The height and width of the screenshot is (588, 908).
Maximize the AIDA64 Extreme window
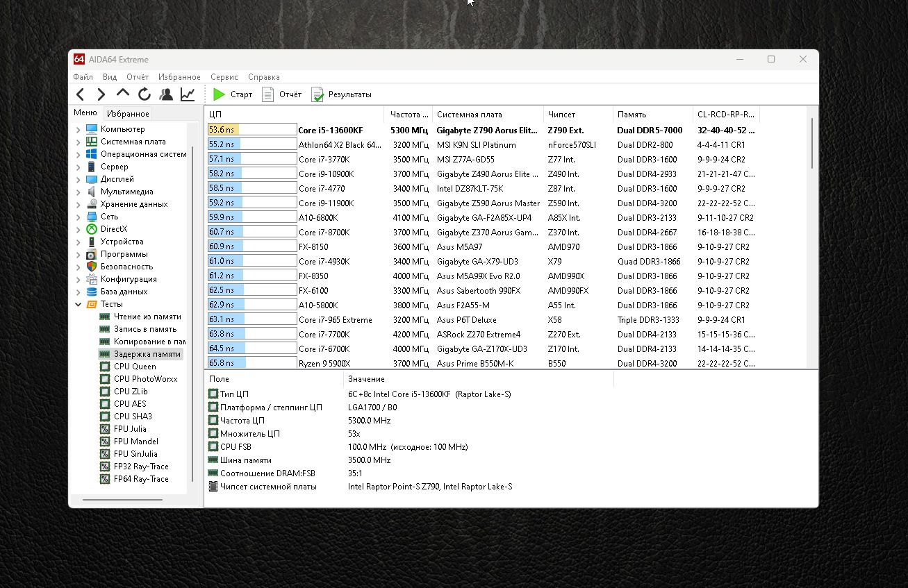[x=770, y=60]
